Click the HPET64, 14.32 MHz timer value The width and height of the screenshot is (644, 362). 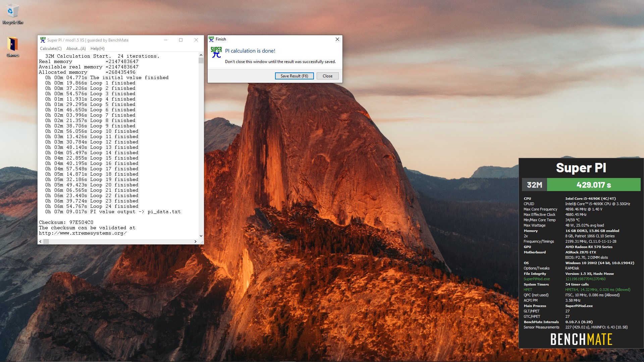[x=597, y=290]
